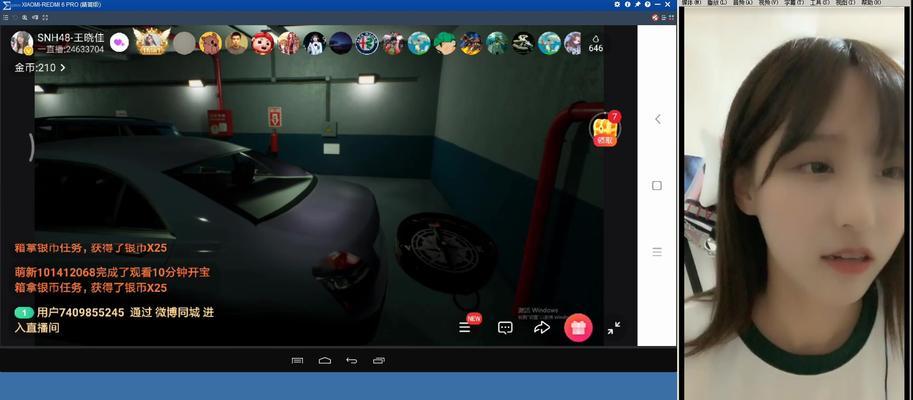
Task: Open streamer avatar of SNH48-王晓佳
Action: (22, 43)
